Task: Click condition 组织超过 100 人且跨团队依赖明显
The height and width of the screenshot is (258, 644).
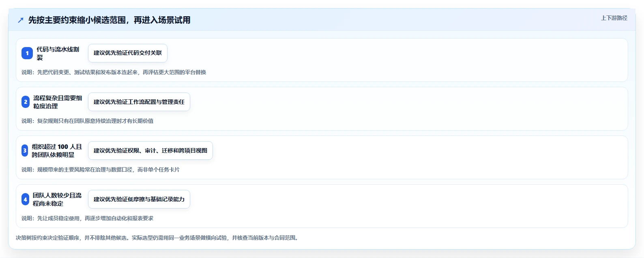Action: point(57,150)
